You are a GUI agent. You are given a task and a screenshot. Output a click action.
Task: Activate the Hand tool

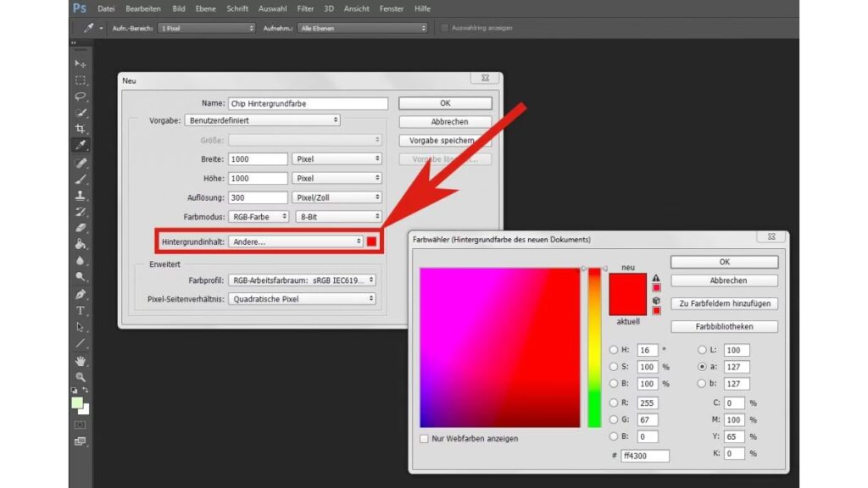81,360
